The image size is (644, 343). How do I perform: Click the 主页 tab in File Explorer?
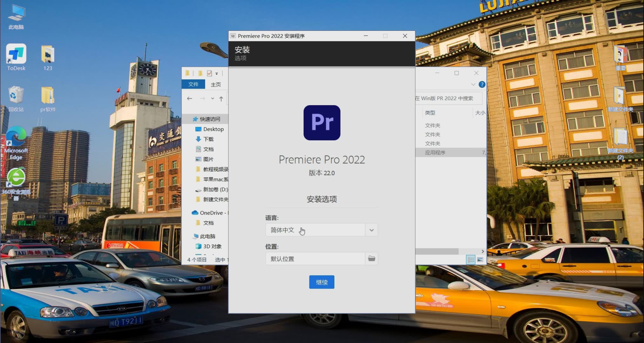click(x=216, y=84)
